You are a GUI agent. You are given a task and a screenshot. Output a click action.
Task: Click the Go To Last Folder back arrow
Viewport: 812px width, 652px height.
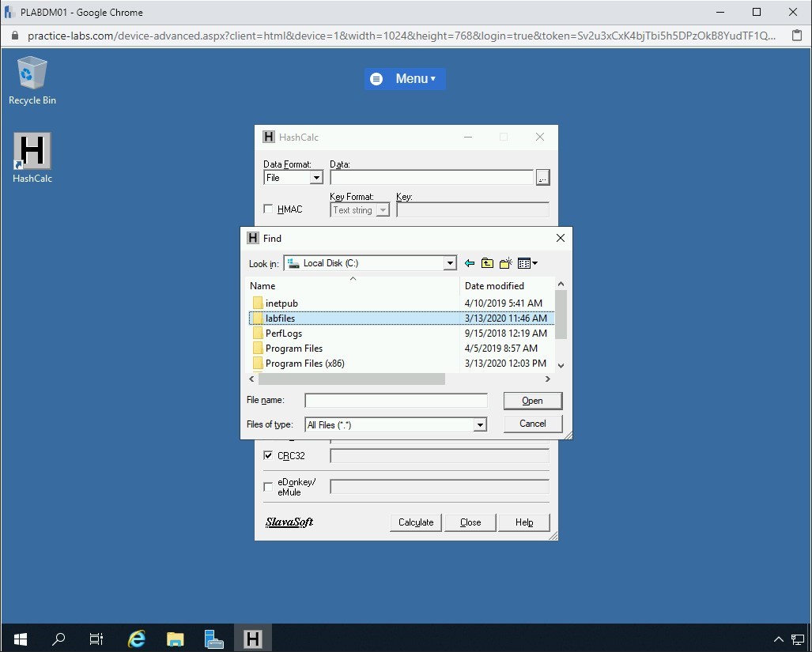pyautogui.click(x=470, y=263)
